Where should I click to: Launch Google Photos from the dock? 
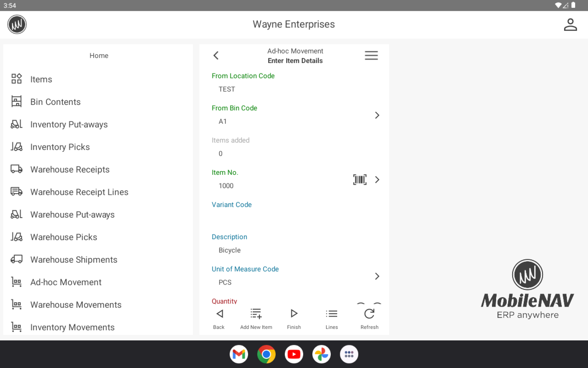pos(322,354)
